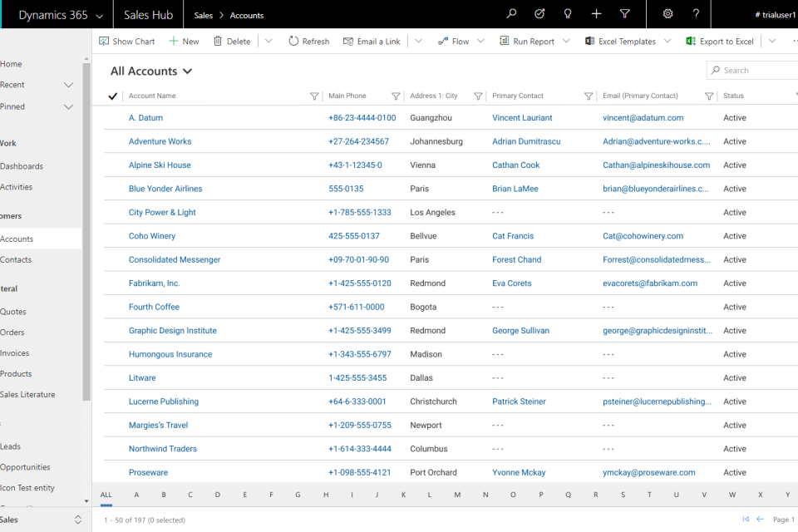Click the Search accounts input field
The image size is (798, 532).
(756, 71)
